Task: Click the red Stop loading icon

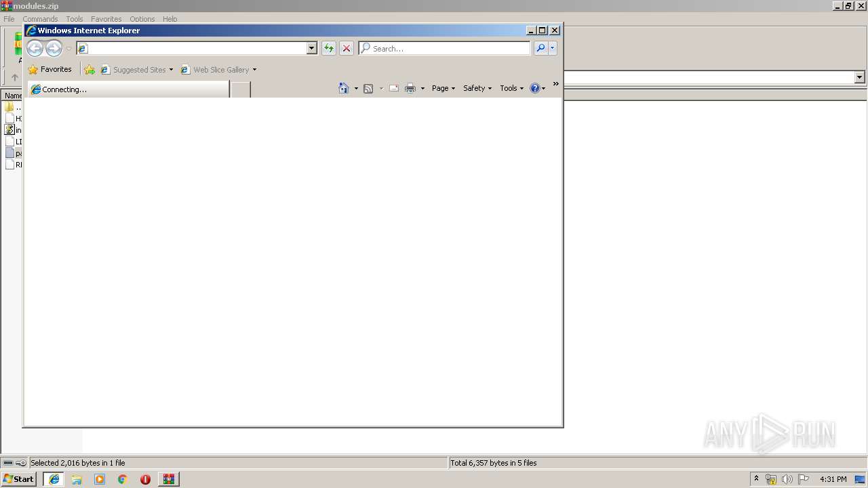Action: coord(347,48)
